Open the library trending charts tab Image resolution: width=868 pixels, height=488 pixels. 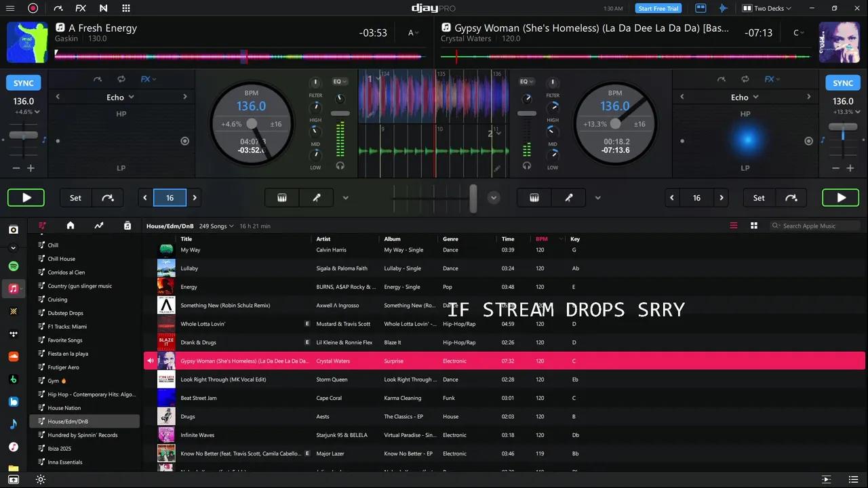click(99, 226)
